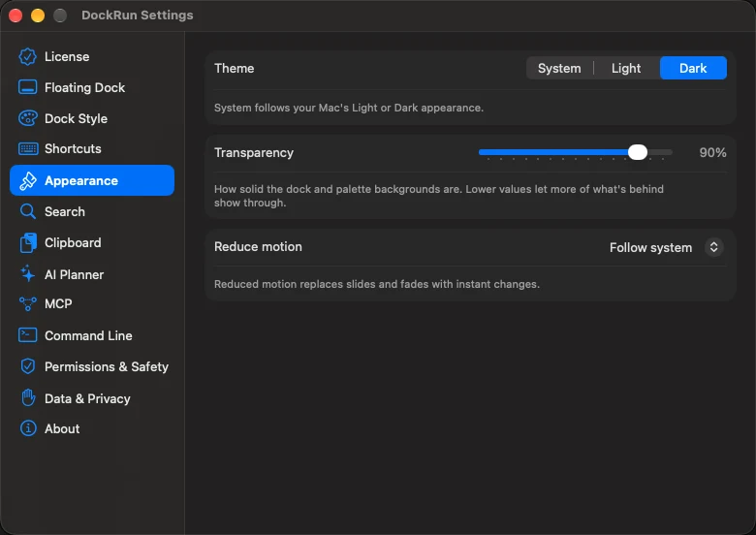Set theme to System
Viewport: 756px width, 535px height.
point(559,68)
